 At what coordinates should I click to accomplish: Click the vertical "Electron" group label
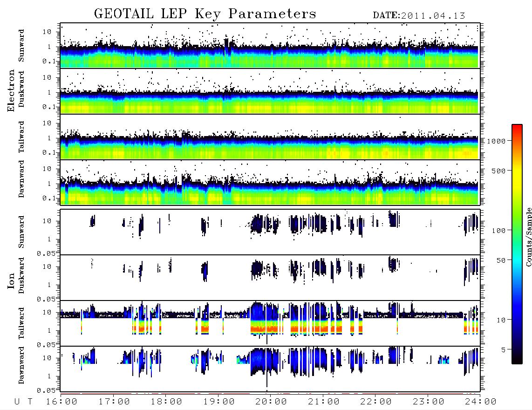[x=11, y=91]
